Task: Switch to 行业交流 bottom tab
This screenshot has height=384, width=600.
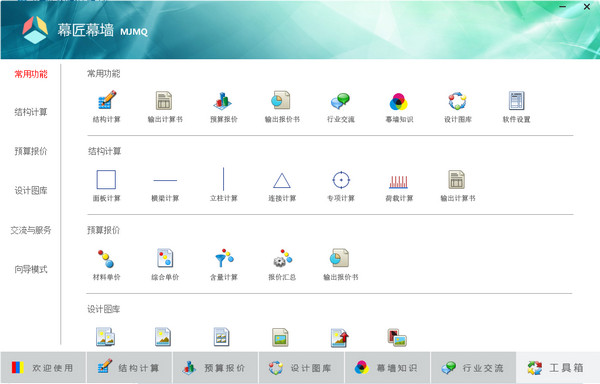Action: click(474, 368)
